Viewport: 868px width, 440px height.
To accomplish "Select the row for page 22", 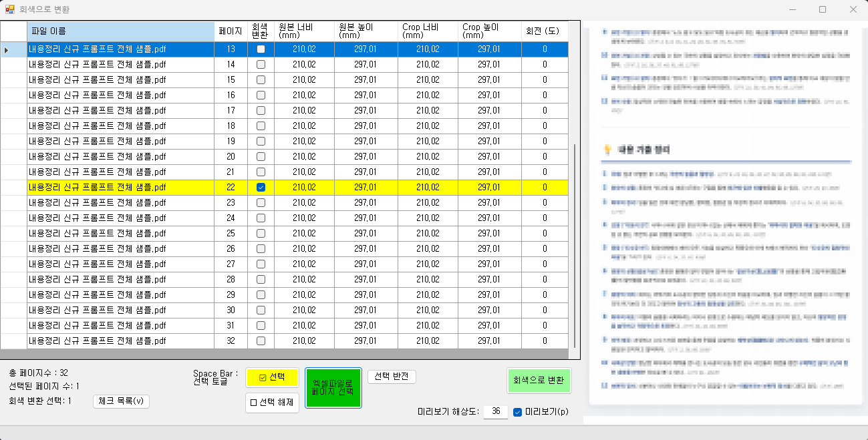I will [120, 188].
